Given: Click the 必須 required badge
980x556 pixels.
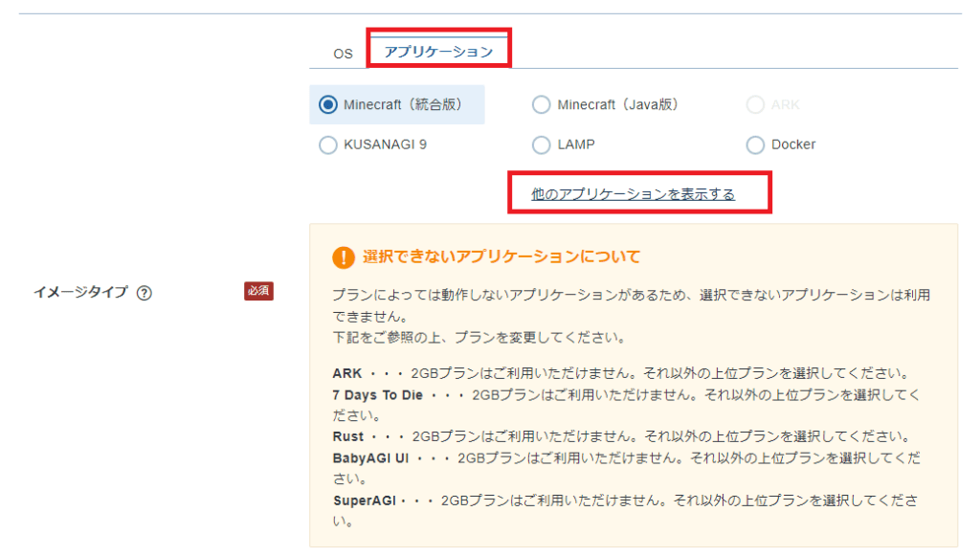Looking at the screenshot, I should click(258, 291).
